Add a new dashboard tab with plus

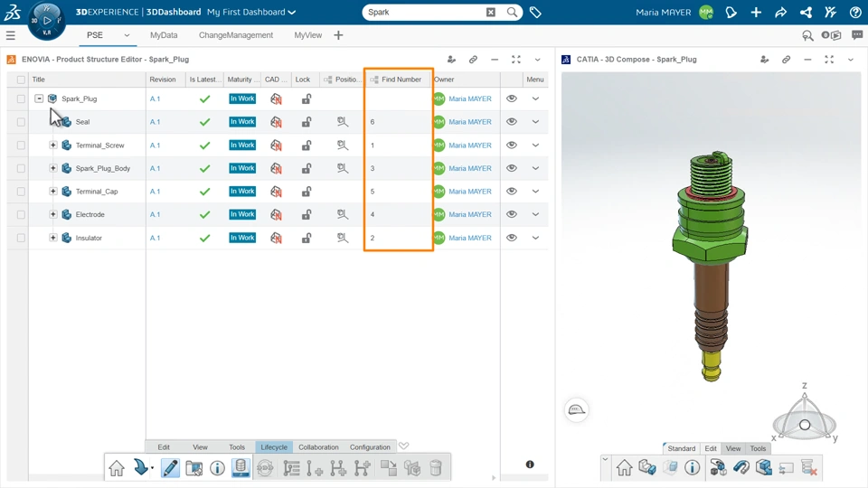(338, 35)
